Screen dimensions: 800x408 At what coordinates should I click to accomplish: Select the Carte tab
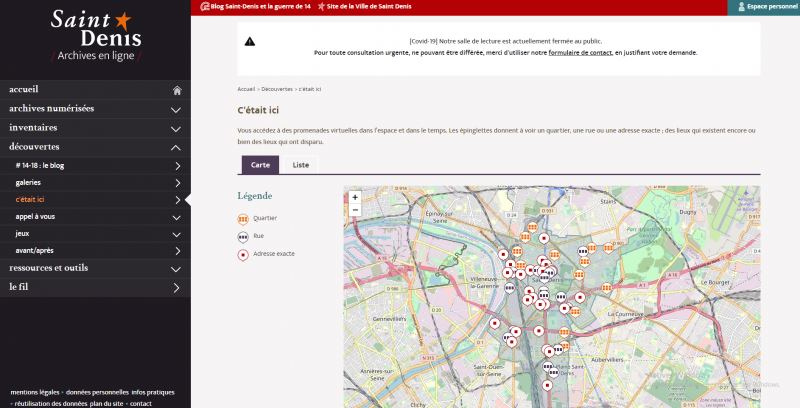click(260, 164)
